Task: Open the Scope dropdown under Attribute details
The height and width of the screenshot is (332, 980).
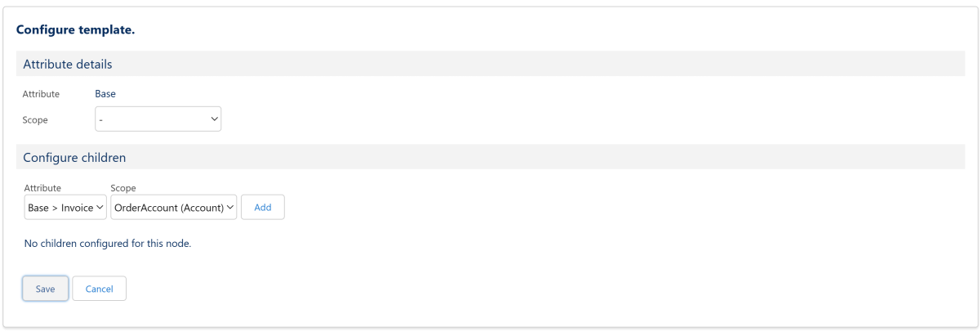Action: click(x=158, y=119)
